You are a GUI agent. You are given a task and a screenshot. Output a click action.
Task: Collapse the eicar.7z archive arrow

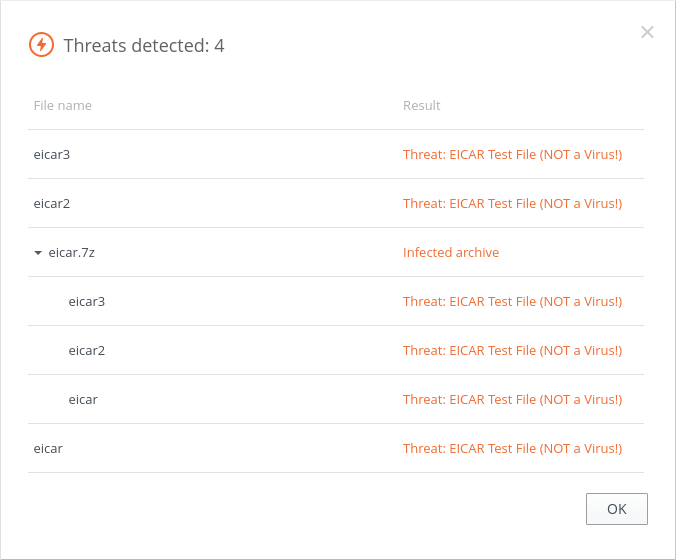(x=38, y=253)
